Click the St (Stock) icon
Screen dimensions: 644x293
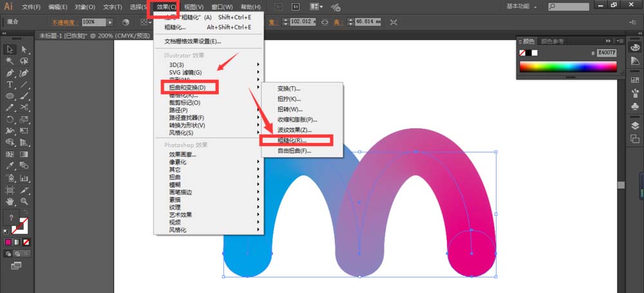point(296,6)
